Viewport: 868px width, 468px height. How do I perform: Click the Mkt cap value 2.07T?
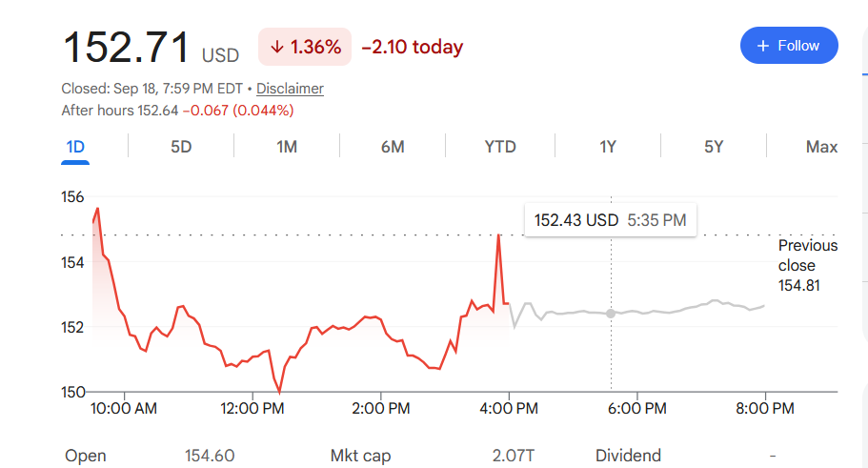click(514, 456)
